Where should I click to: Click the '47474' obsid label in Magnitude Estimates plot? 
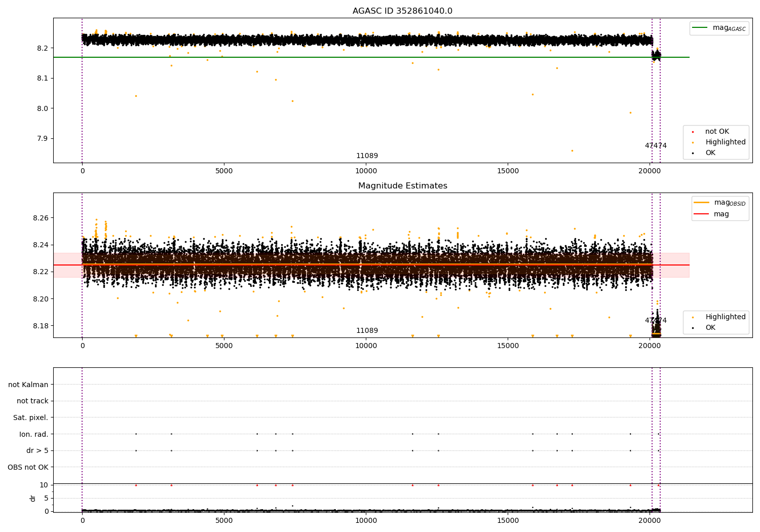coord(656,321)
